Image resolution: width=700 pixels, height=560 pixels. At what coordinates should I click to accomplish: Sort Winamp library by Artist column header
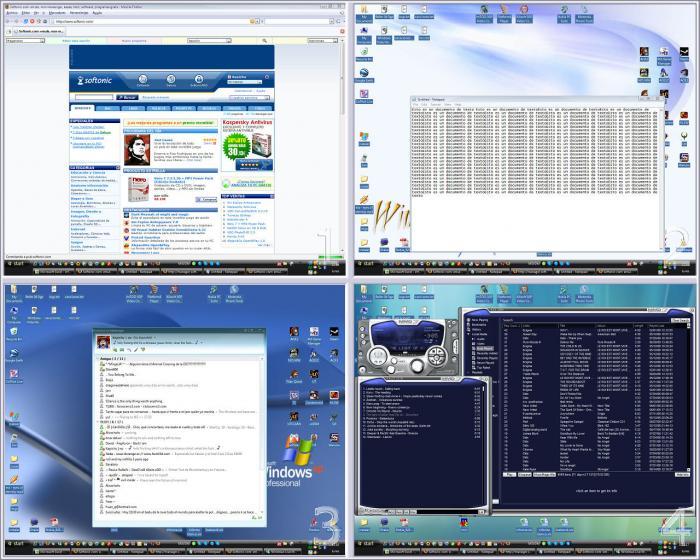[539, 326]
